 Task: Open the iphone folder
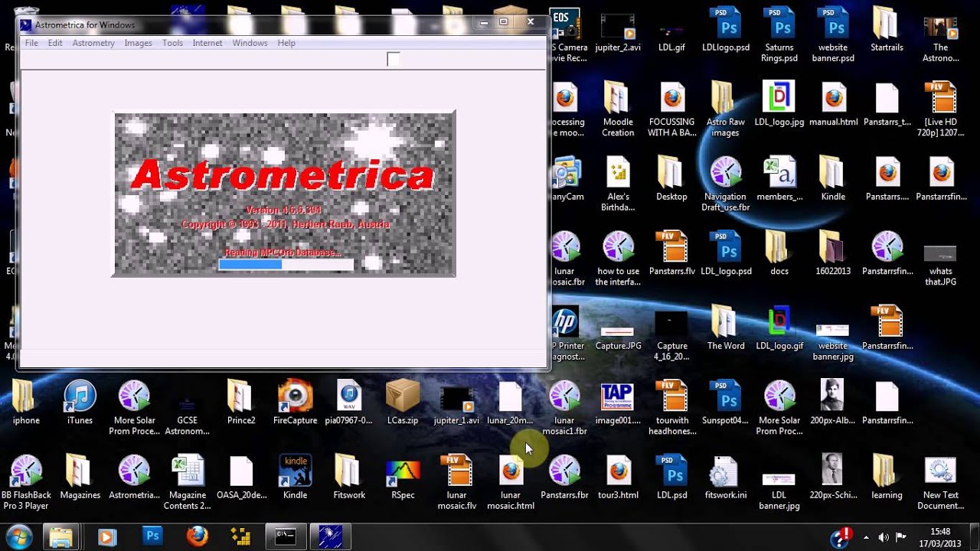tap(26, 403)
